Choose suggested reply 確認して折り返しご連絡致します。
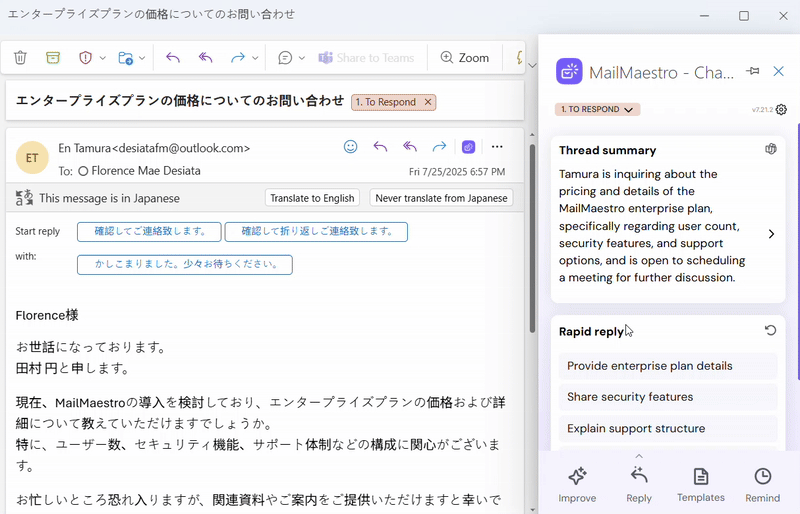800x514 pixels. (316, 232)
